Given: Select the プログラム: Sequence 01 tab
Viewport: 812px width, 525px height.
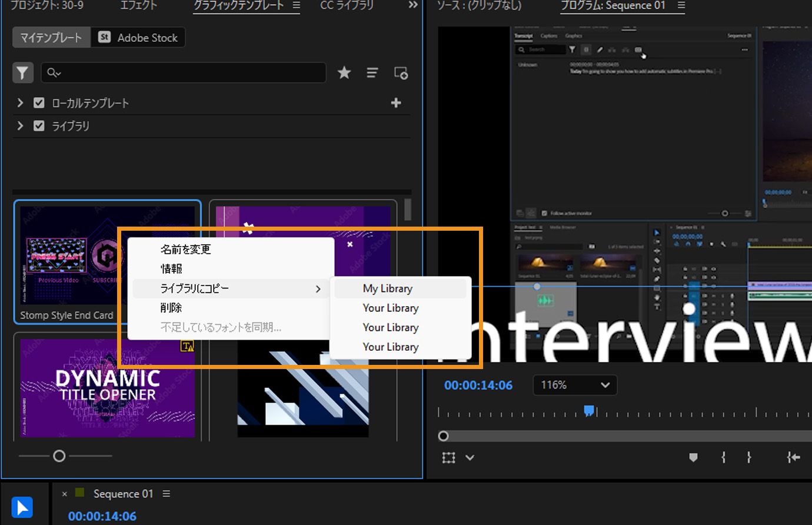Looking at the screenshot, I should 613,5.
